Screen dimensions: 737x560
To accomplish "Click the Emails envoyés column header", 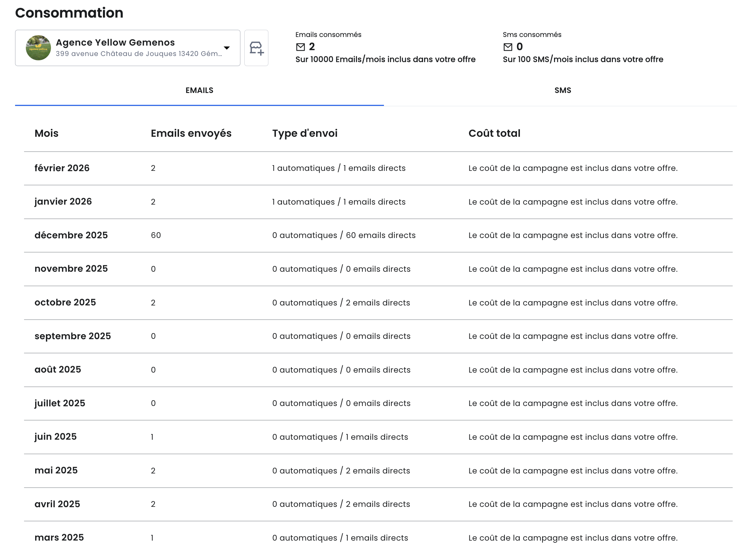I will pyautogui.click(x=191, y=133).
